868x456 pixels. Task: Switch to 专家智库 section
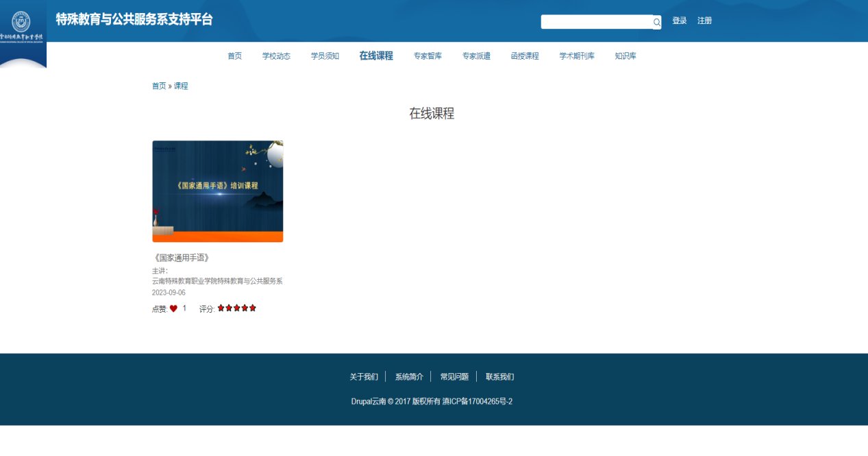coord(427,56)
